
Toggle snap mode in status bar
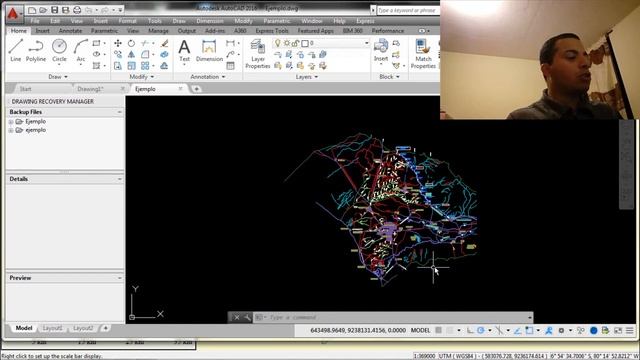click(x=450, y=330)
